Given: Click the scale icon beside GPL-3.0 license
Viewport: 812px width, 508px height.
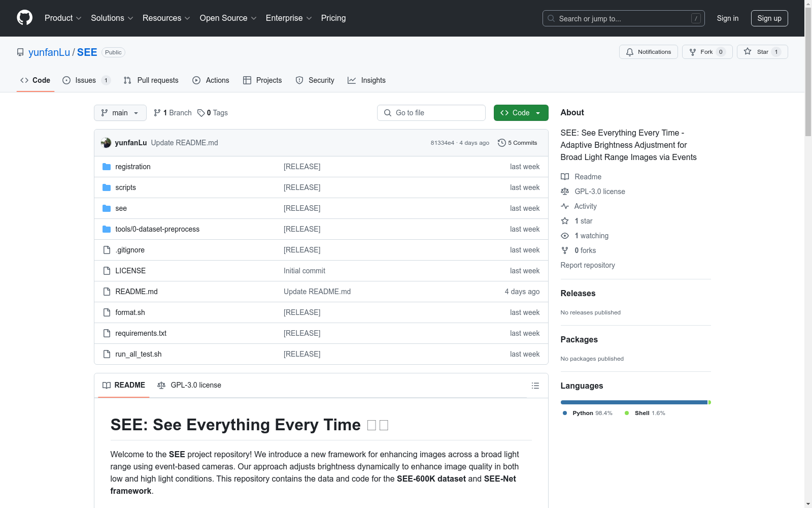Looking at the screenshot, I should [565, 192].
